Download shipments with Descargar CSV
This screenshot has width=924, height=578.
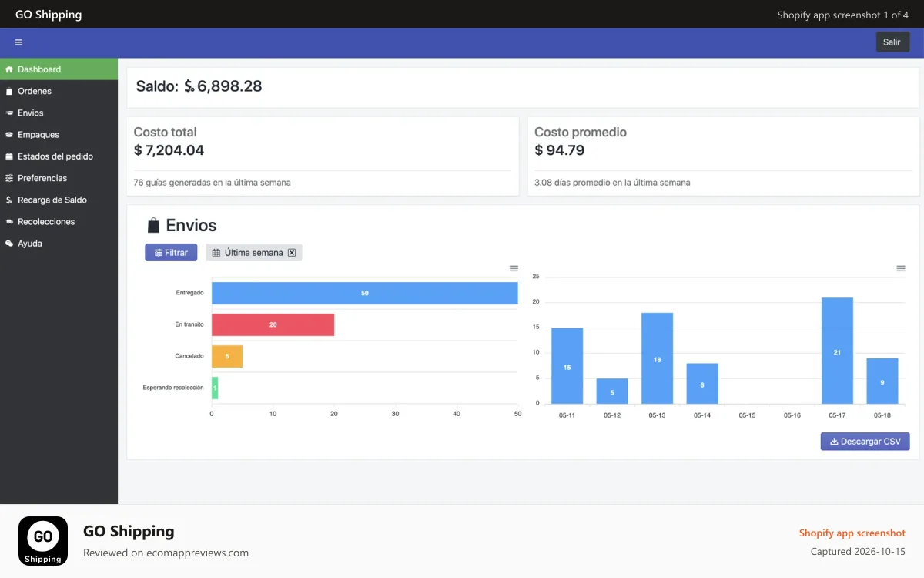coord(865,442)
